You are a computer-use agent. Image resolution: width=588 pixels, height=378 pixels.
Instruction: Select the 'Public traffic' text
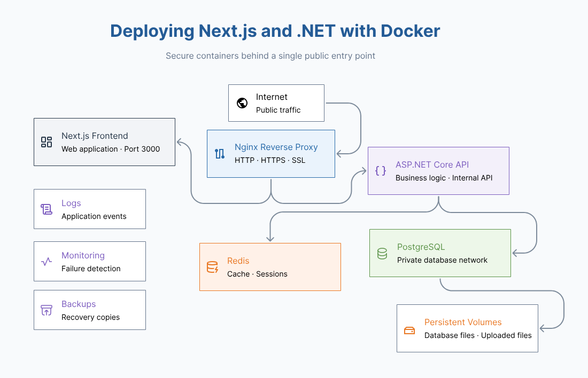pyautogui.click(x=278, y=110)
